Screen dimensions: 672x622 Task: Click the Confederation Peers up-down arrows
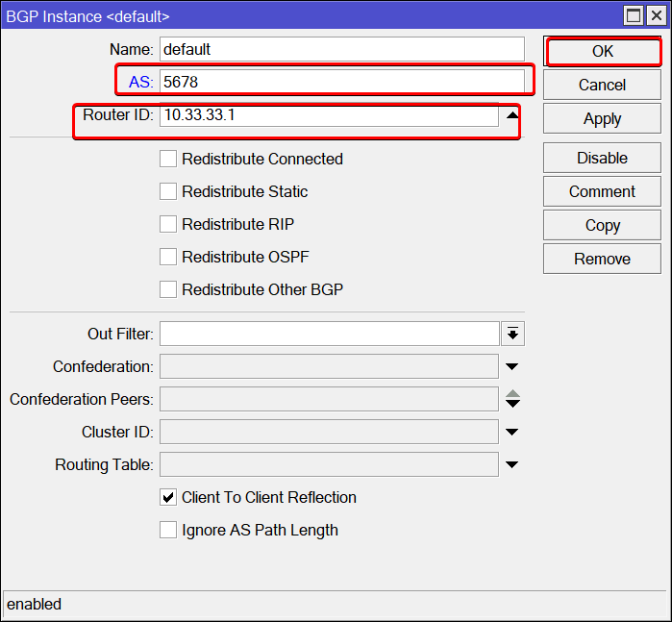pos(512,399)
